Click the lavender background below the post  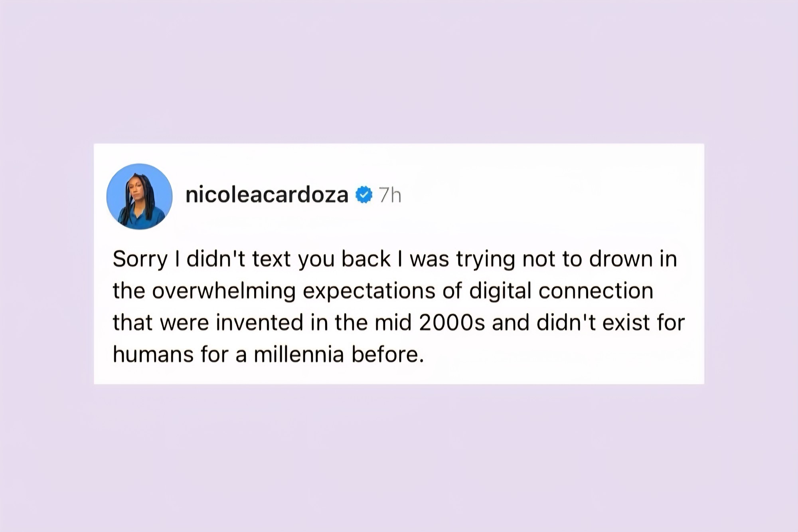coord(399,459)
